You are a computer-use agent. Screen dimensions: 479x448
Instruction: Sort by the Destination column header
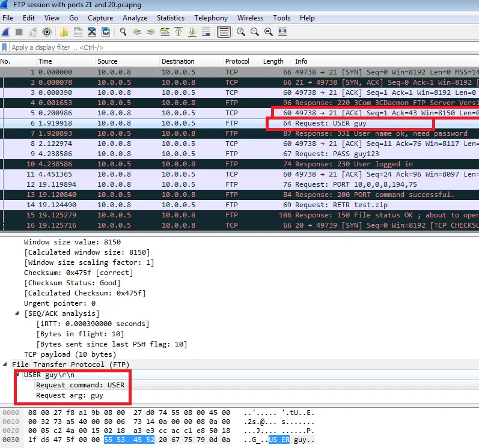click(x=191, y=61)
